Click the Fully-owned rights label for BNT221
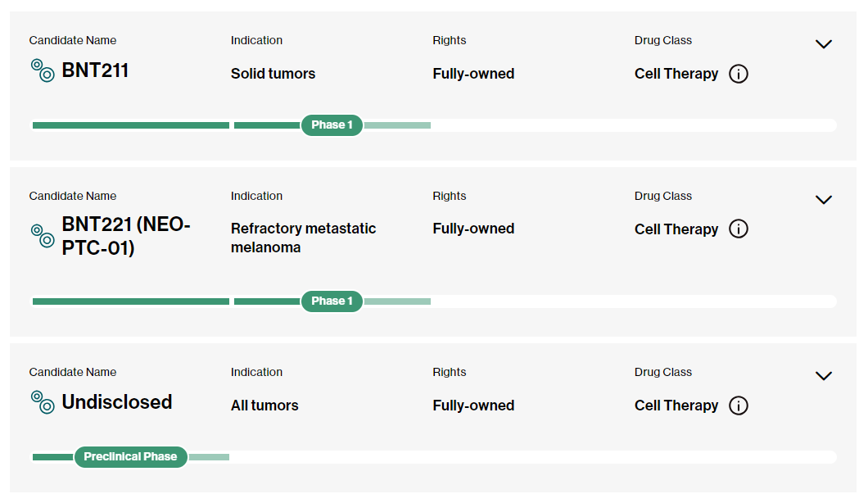The height and width of the screenshot is (503, 868). (473, 228)
